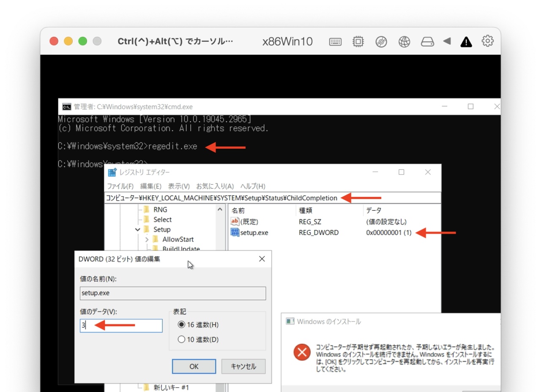This screenshot has height=392, width=541.
Task: Click the 新しいキー #1 folder icon
Action: (147, 387)
